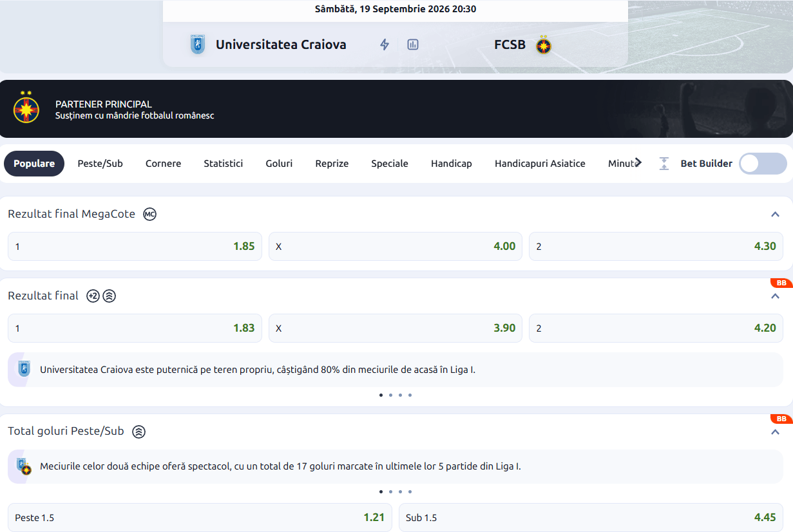Image resolution: width=793 pixels, height=532 pixels.
Task: Collapse the Total goluri Peste/Sub section
Action: pos(775,432)
